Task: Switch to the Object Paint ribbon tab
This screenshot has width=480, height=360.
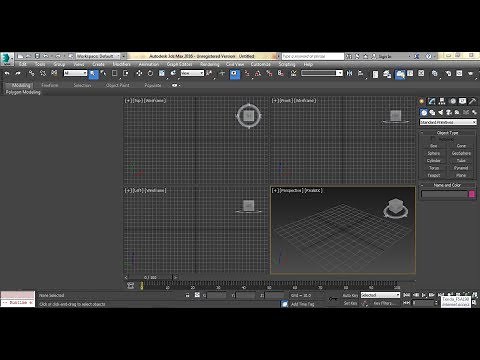Action: pyautogui.click(x=117, y=85)
